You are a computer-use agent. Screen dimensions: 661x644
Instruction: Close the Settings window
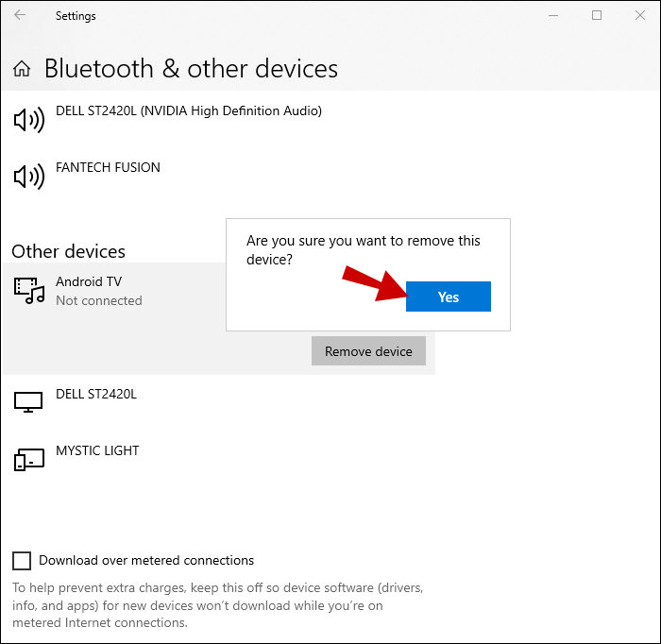pyautogui.click(x=639, y=15)
